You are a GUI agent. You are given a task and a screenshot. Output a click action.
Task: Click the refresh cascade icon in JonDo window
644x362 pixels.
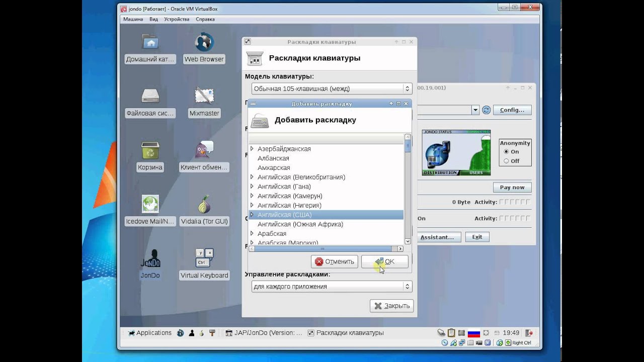coord(486,110)
